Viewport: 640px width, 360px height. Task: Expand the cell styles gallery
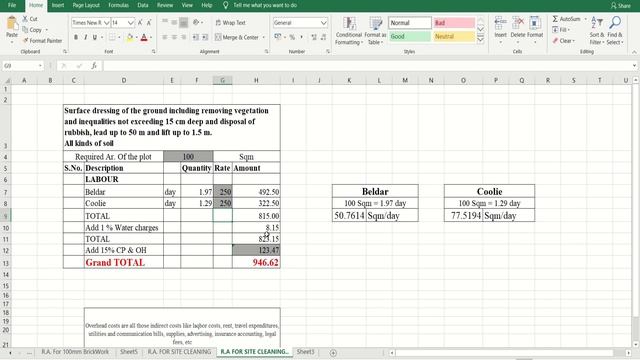click(481, 40)
